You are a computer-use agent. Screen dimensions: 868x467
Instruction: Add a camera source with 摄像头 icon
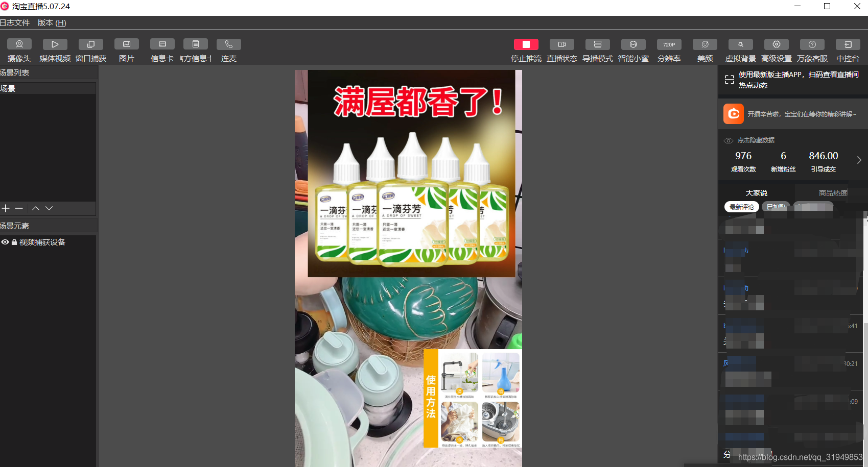19,44
